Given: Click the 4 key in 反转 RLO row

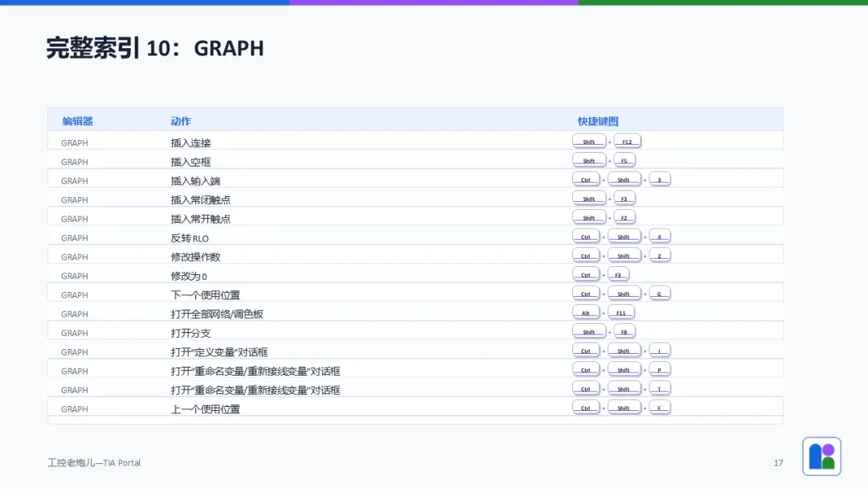Looking at the screenshot, I should pyautogui.click(x=659, y=236).
